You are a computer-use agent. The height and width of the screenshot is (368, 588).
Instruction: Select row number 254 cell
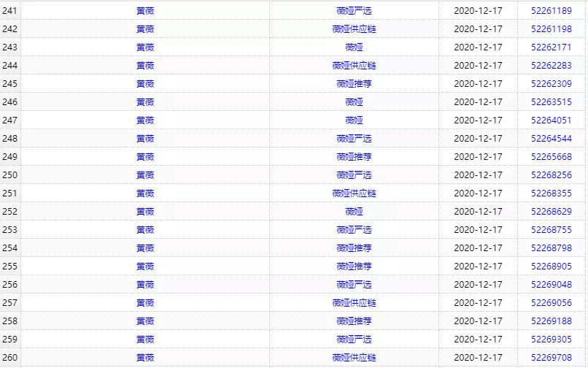pyautogui.click(x=10, y=248)
